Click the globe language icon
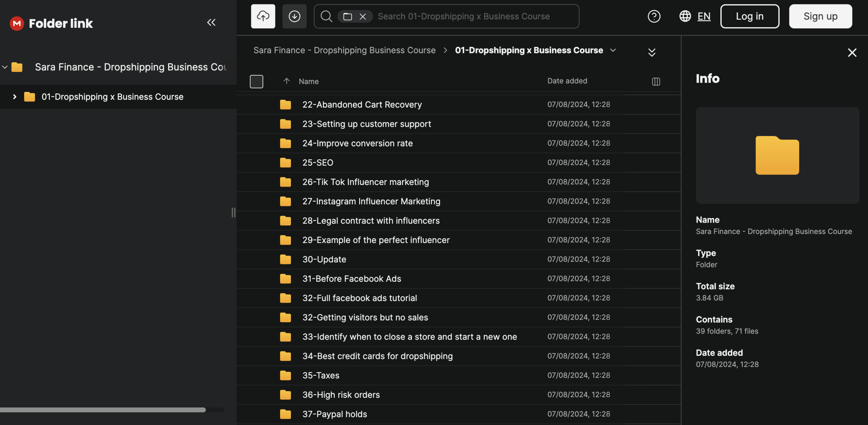 point(685,16)
